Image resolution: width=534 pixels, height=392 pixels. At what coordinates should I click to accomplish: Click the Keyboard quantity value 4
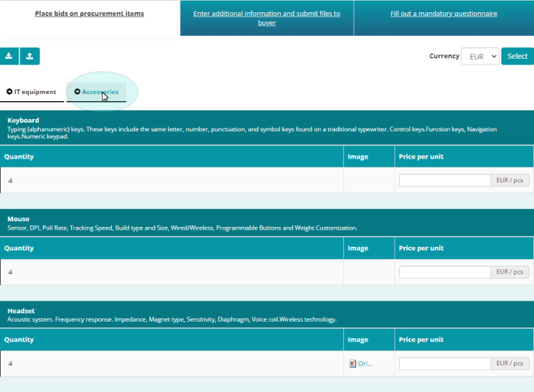click(10, 181)
